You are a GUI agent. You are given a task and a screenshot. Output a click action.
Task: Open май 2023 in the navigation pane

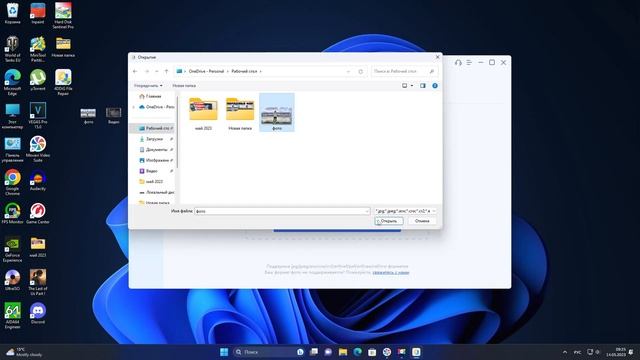(152, 181)
